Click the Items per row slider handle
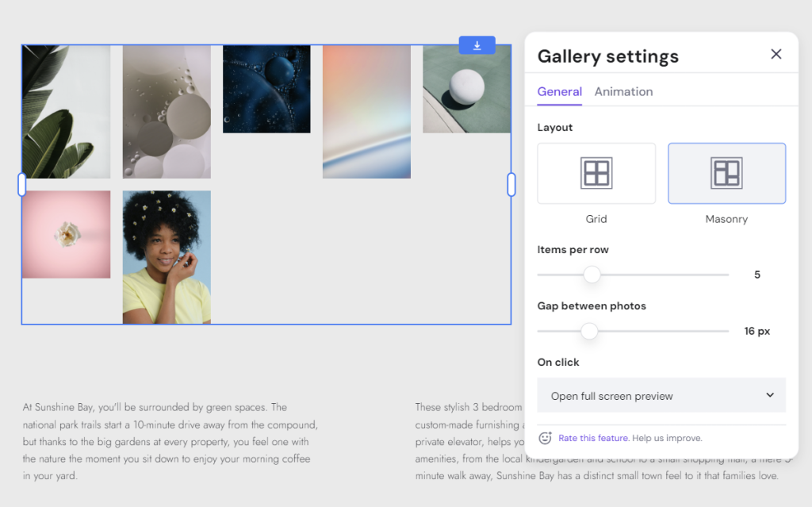 (592, 275)
